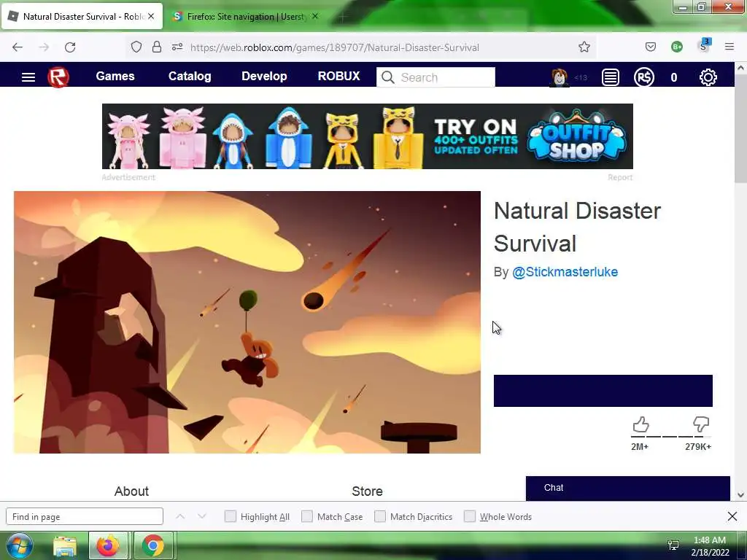The image size is (747, 560).
Task: Click the Outfit Shop banner ad
Action: (368, 136)
